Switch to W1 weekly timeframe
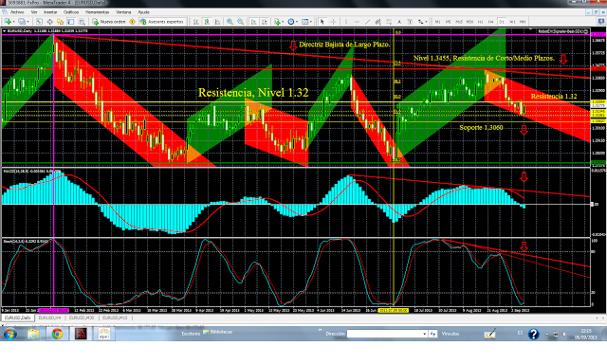Viewport: 607px width, 364px height. [512, 22]
